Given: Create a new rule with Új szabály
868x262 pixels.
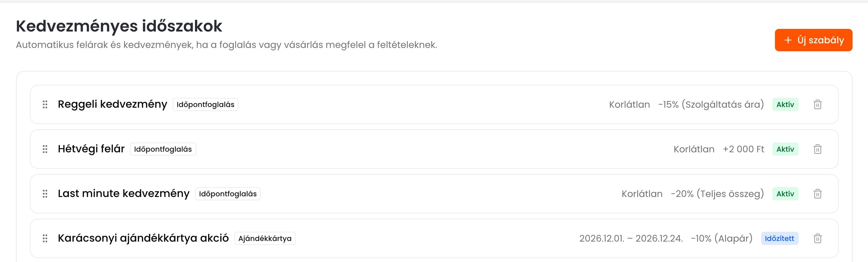Looking at the screenshot, I should 813,40.
